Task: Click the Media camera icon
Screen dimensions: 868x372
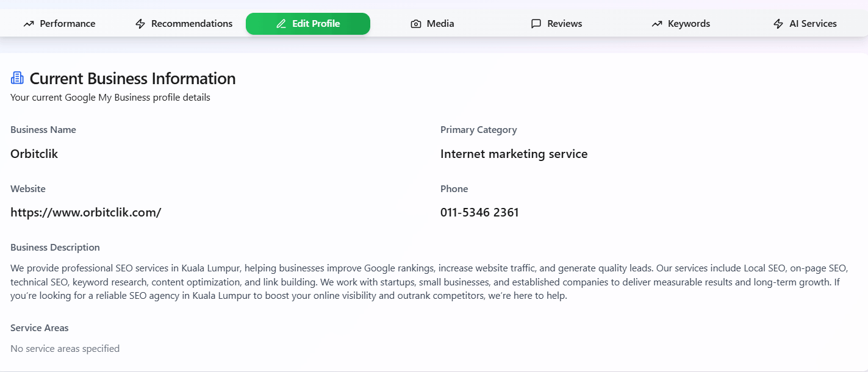Action: [416, 24]
